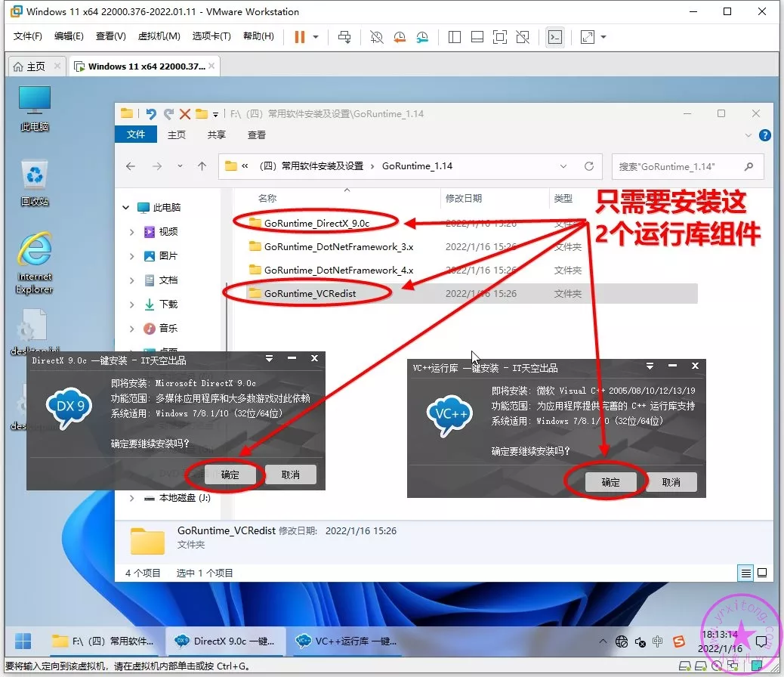
Task: Open the VMware console view icon
Action: (x=554, y=37)
